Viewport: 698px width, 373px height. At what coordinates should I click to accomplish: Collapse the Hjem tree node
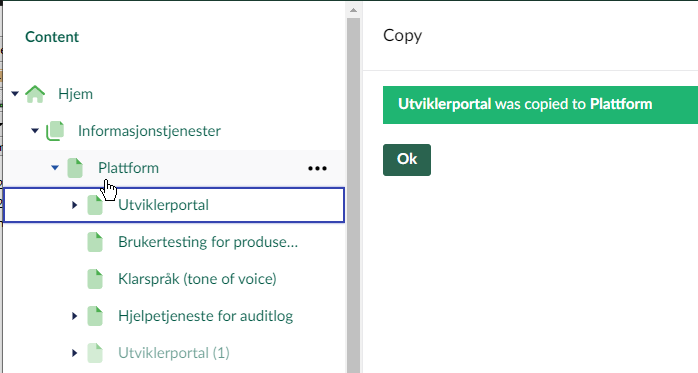(15, 94)
